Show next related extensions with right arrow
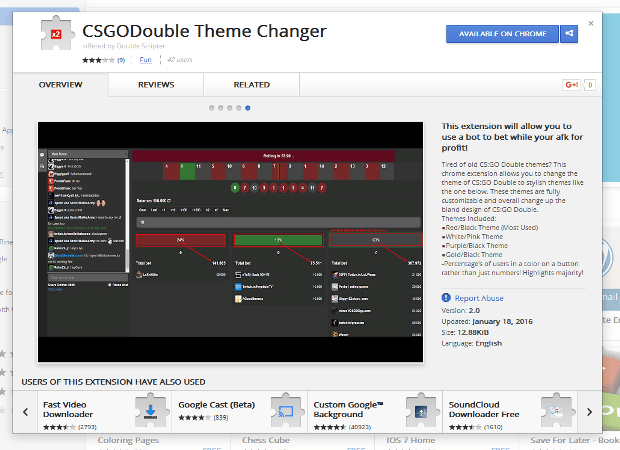Screen dimensions: 620x450 pos(590,412)
